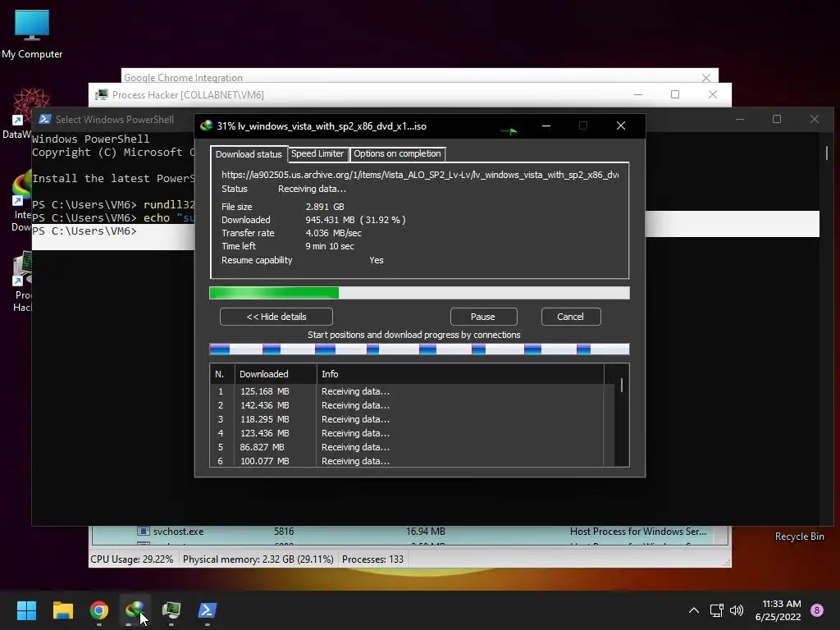840x630 pixels.
Task: Open the My Computer desktop icon
Action: tap(32, 34)
